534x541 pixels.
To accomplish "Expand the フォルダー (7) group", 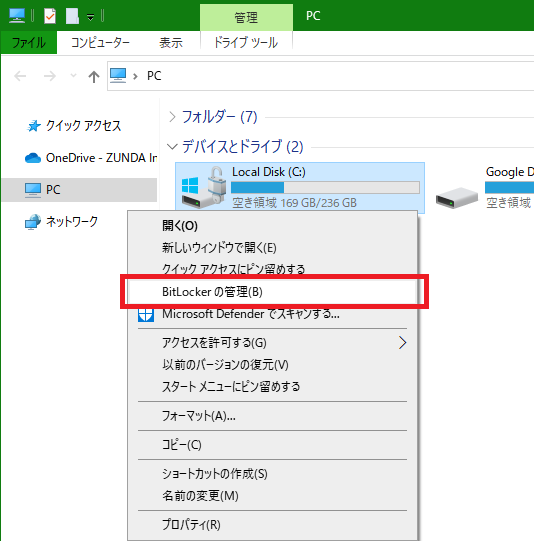I will [172, 117].
